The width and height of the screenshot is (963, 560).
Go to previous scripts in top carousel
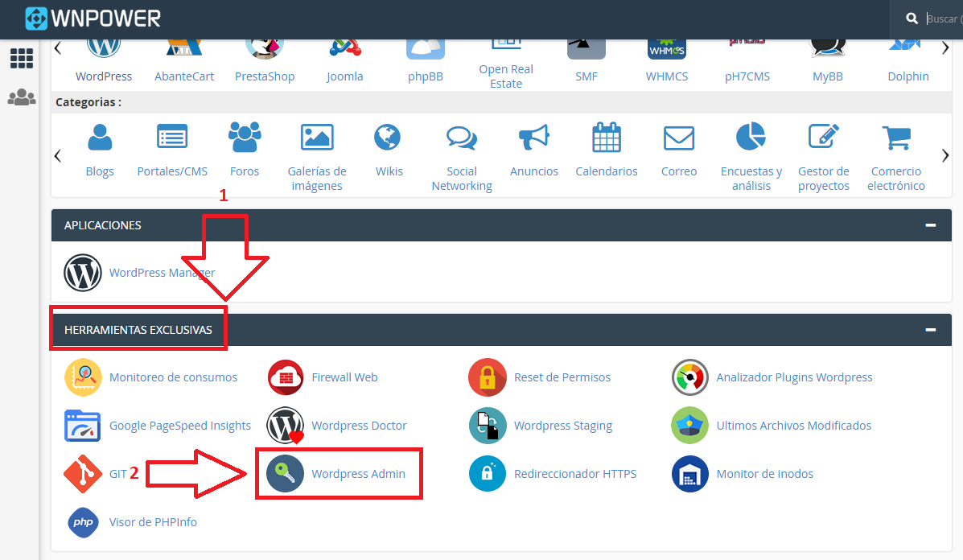tap(58, 48)
